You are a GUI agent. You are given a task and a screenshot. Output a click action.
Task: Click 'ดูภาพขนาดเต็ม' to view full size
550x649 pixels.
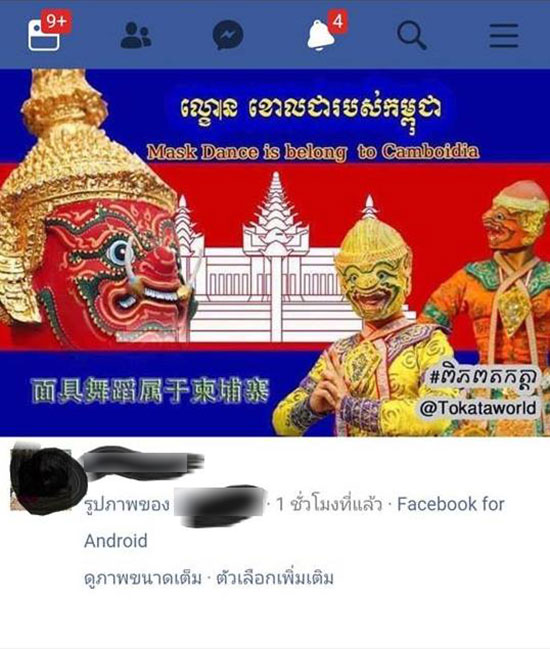(x=143, y=578)
